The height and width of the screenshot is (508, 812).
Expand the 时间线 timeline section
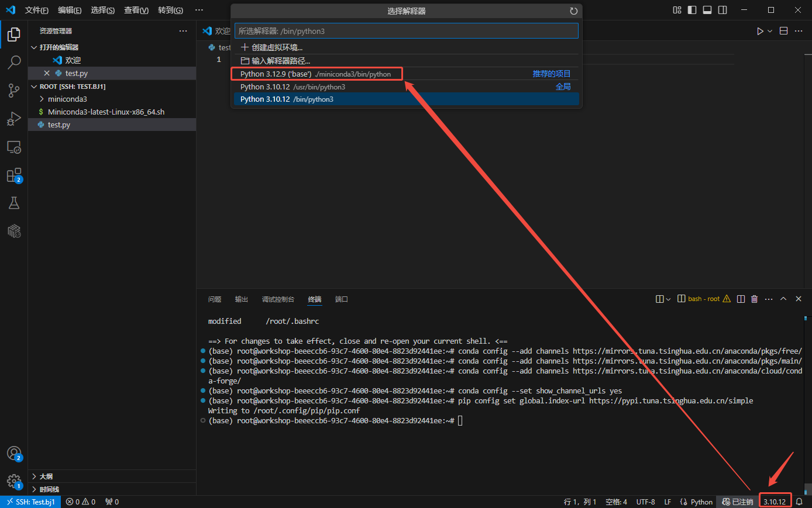pyautogui.click(x=49, y=489)
